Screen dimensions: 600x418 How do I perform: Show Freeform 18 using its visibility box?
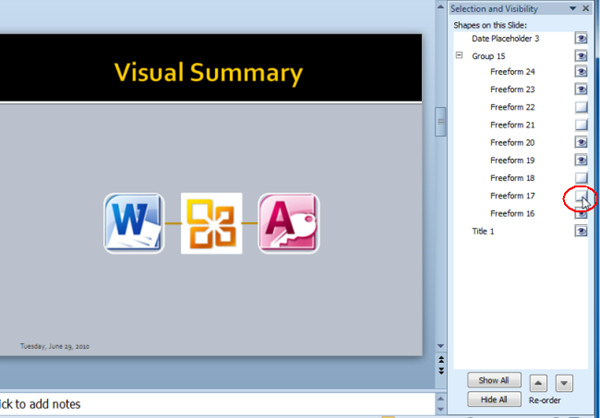point(581,178)
